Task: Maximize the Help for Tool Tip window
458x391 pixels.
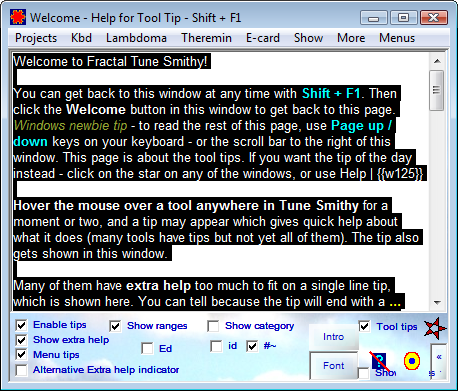Action: [404, 18]
